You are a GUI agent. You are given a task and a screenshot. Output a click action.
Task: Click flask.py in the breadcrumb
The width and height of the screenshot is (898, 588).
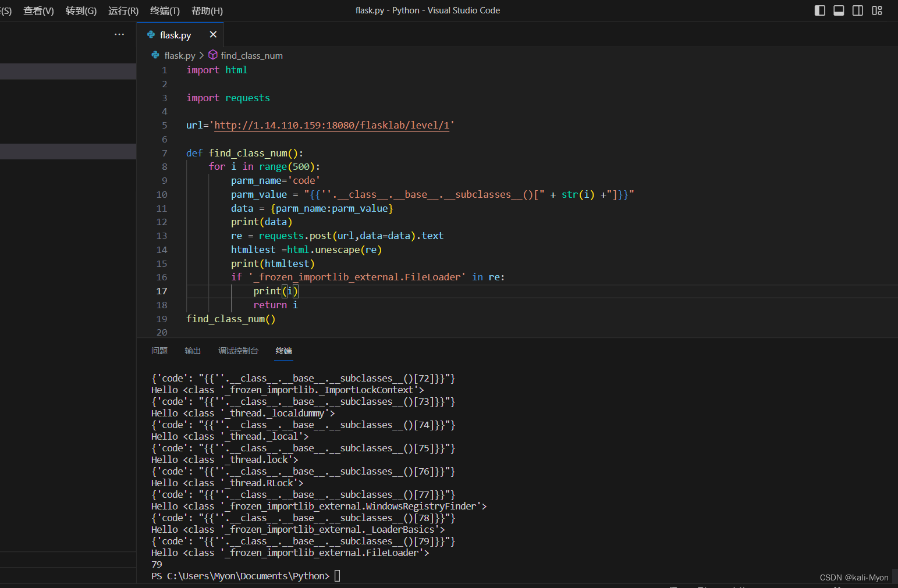(x=180, y=55)
